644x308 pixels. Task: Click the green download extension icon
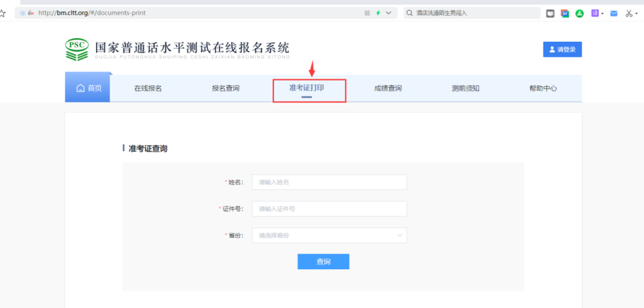pos(580,14)
